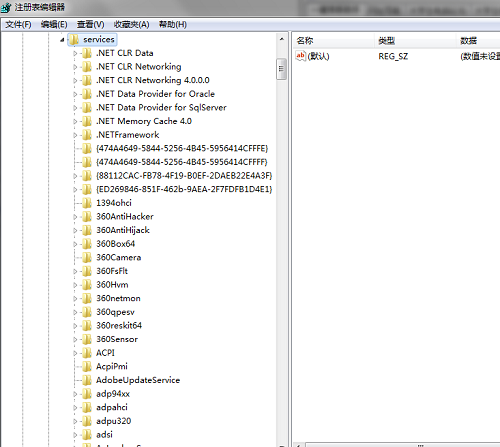The height and width of the screenshot is (447, 500).
Task: Select the 360Box64 key label
Action: [x=116, y=244]
